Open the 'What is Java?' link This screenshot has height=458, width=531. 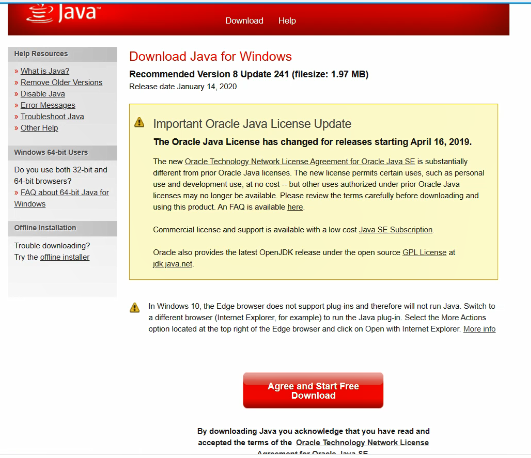click(45, 71)
